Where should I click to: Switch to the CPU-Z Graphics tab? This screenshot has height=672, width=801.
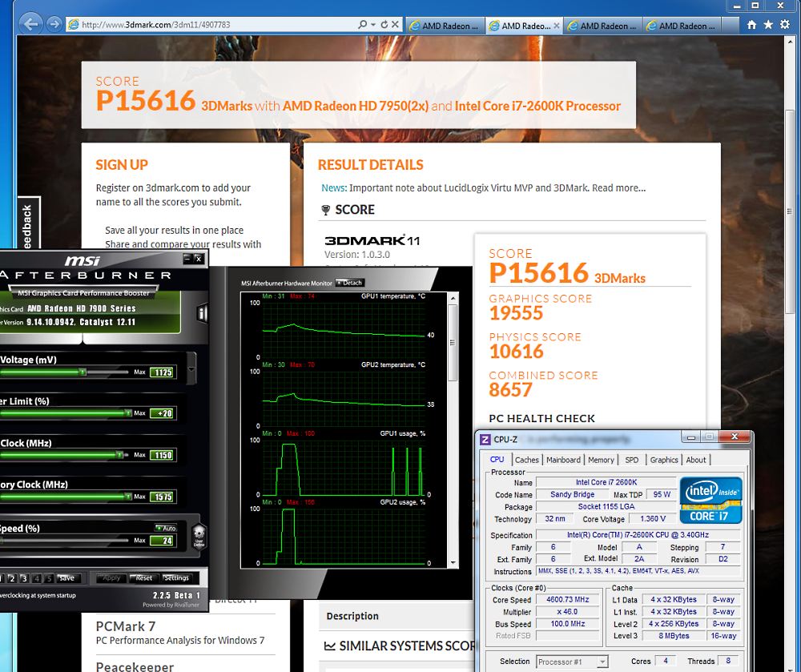(664, 460)
